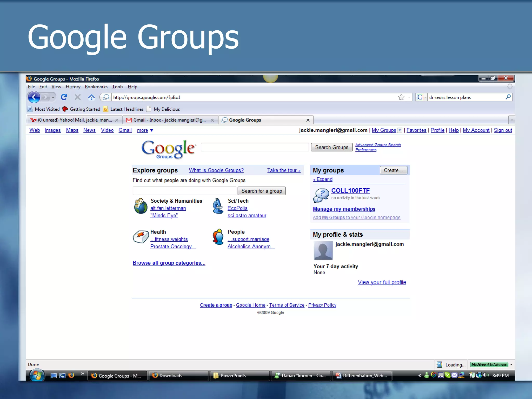Image resolution: width=532 pixels, height=399 pixels.
Task: Open the Take the tour link
Action: click(x=284, y=170)
